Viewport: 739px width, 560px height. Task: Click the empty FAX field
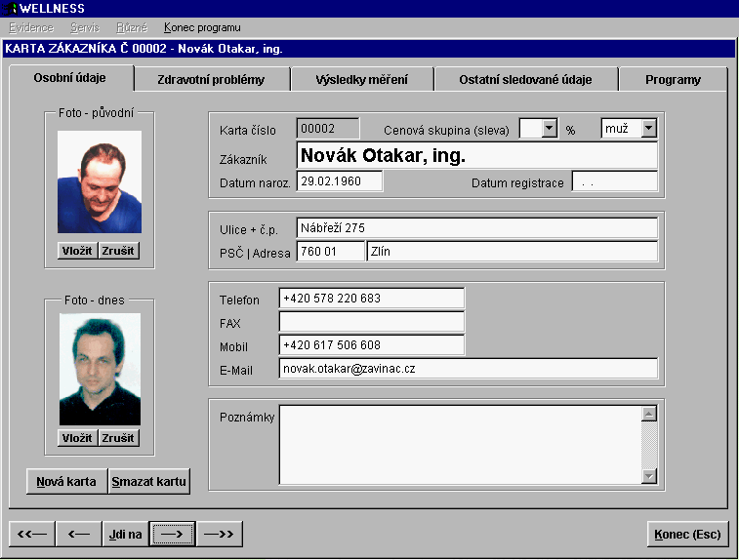(372, 322)
